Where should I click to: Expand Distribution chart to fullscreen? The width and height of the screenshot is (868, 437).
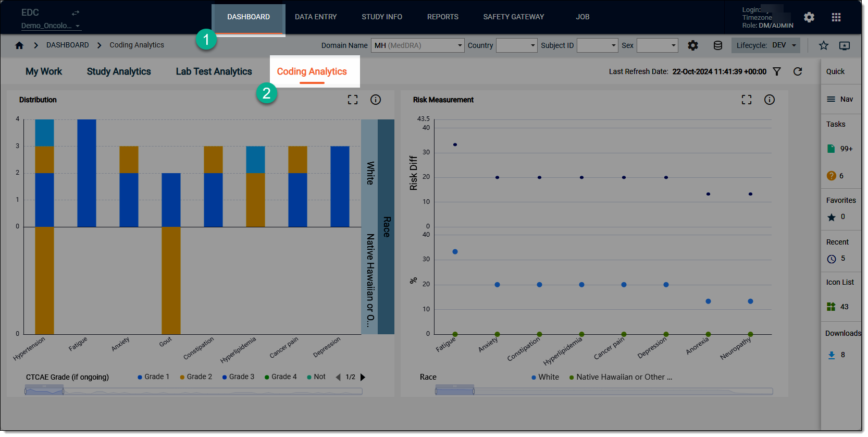click(x=353, y=100)
